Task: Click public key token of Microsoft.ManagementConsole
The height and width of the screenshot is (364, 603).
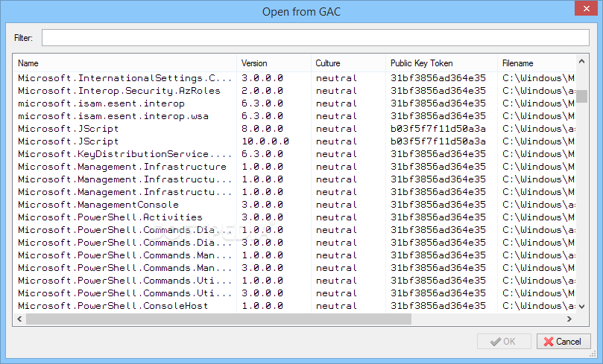Action: 438,205
